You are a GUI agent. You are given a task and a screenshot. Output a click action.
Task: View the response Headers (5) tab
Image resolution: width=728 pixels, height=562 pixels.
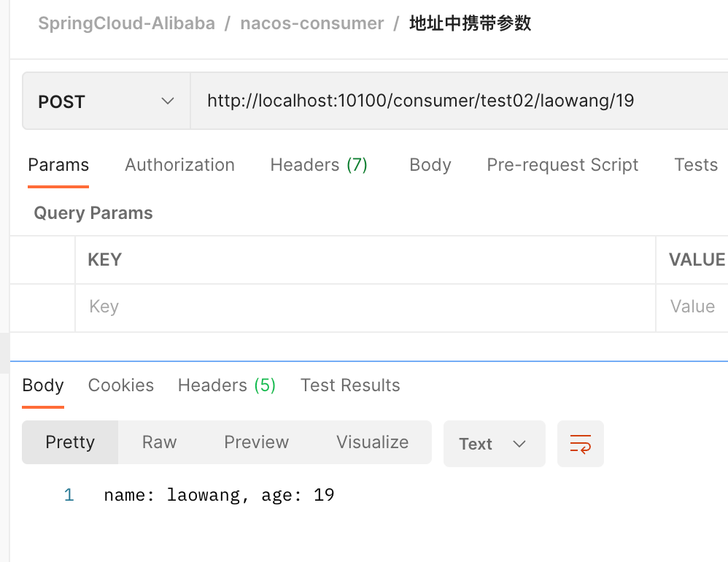click(x=227, y=385)
